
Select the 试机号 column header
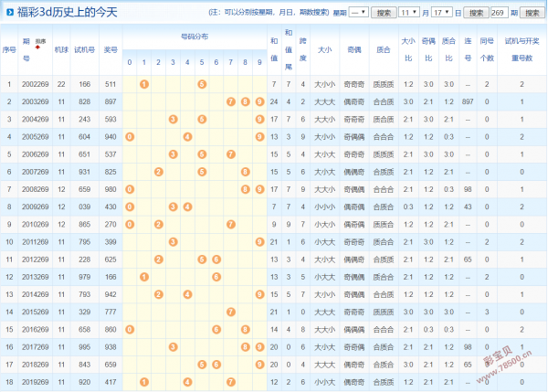pos(85,49)
